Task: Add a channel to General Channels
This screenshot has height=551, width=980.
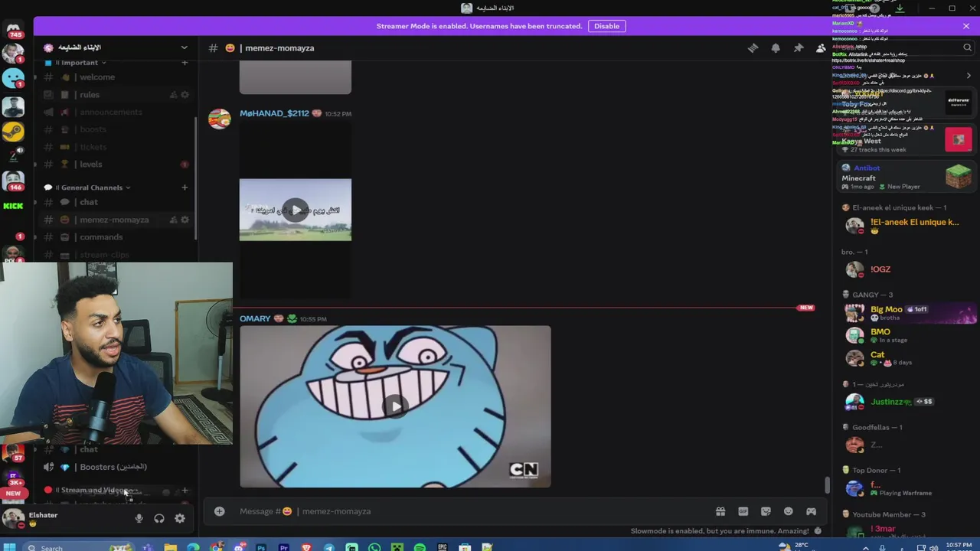Action: [x=185, y=187]
